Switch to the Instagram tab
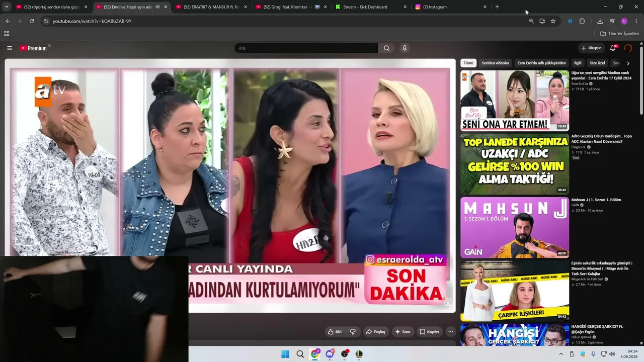This screenshot has width=644, height=362. point(451,7)
